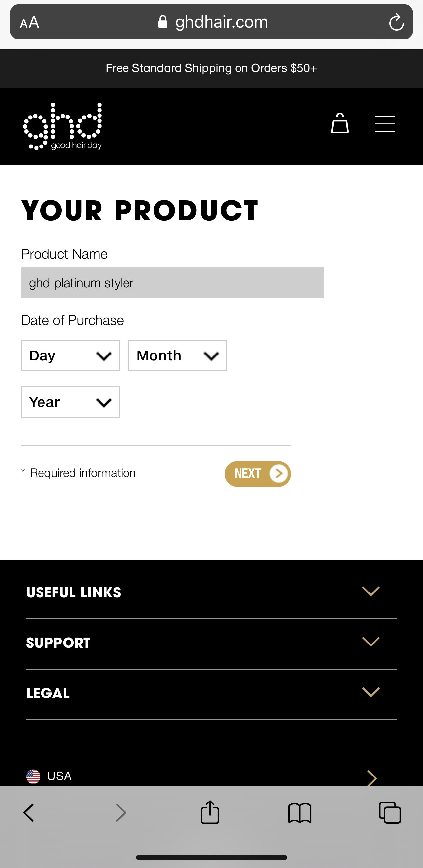Screen dimensions: 423x868
Task: Open the hamburger menu icon
Action: pos(384,124)
